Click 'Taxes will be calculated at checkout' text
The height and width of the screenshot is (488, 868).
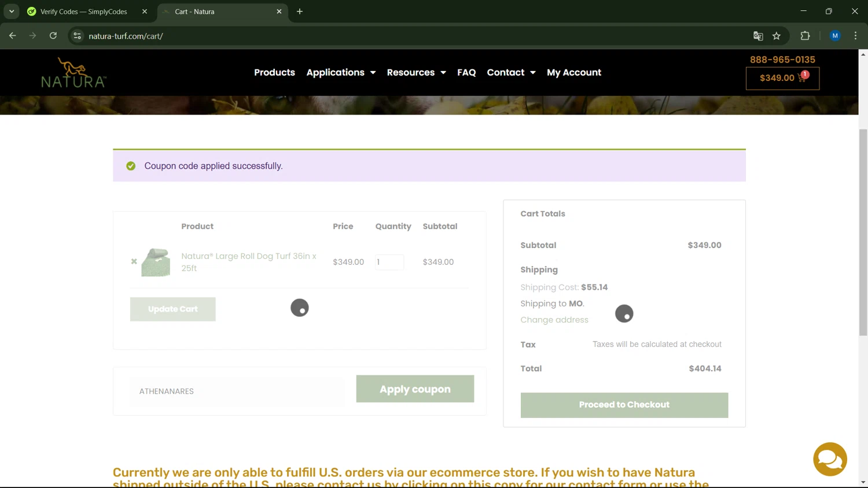657,344
